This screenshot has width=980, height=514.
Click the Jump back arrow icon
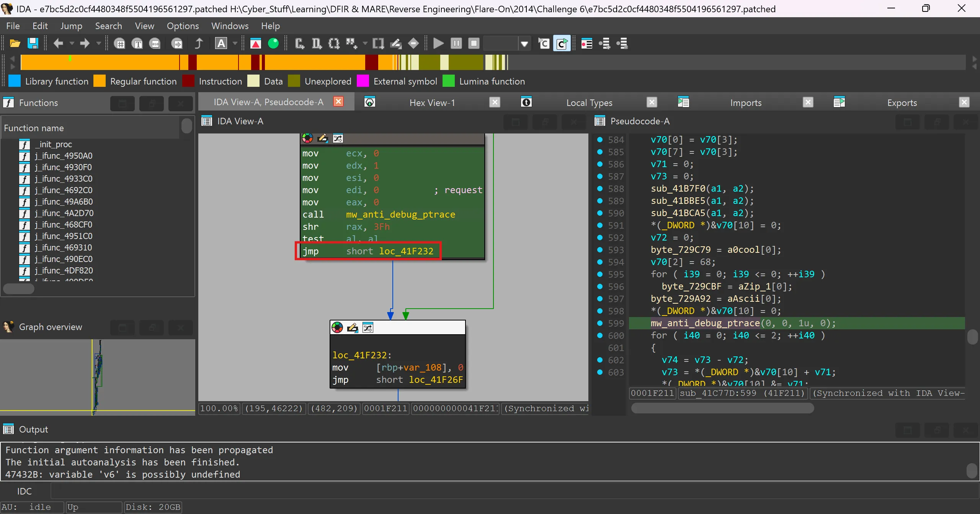[x=58, y=44]
